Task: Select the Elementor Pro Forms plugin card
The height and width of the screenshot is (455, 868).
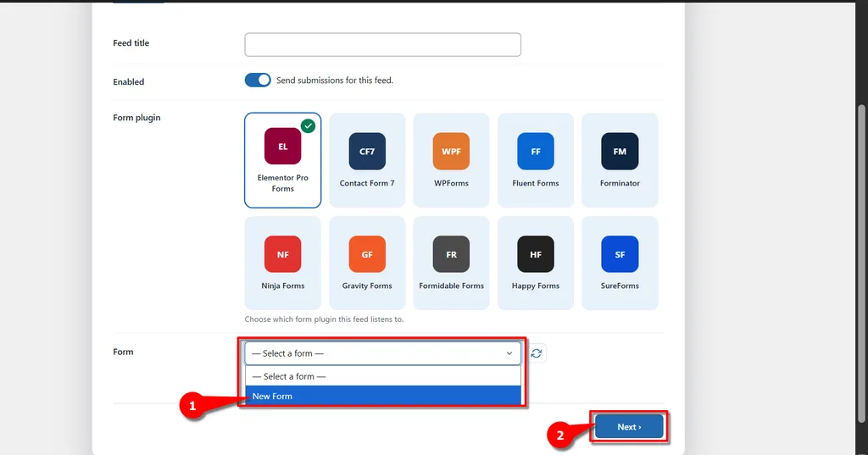Action: pos(283,160)
